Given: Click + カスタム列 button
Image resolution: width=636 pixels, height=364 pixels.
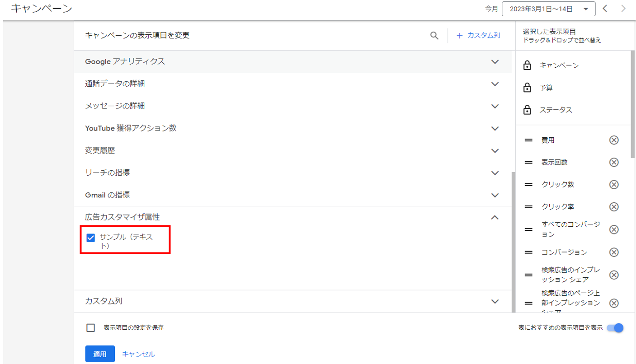Looking at the screenshot, I should 478,36.
